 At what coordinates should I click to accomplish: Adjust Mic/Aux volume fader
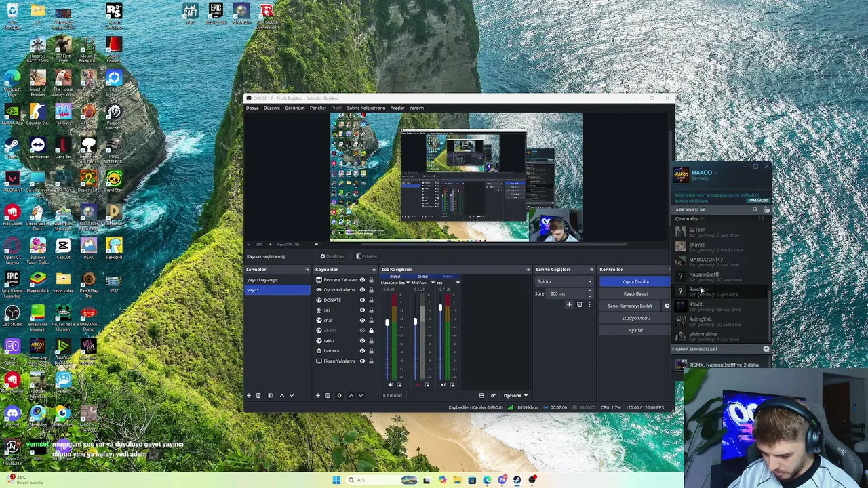tap(415, 321)
